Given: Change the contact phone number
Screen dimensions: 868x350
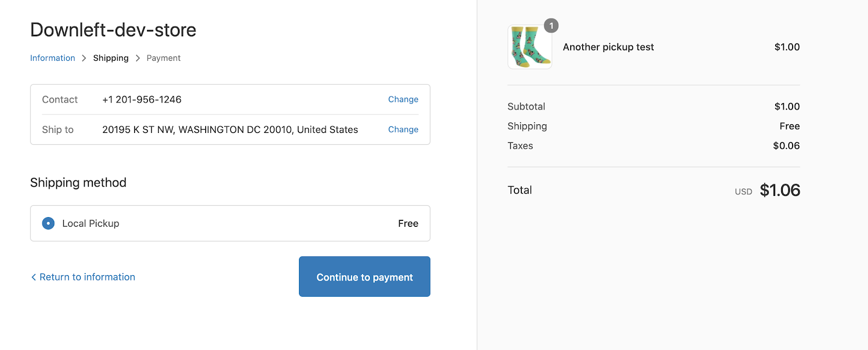Looking at the screenshot, I should [403, 99].
